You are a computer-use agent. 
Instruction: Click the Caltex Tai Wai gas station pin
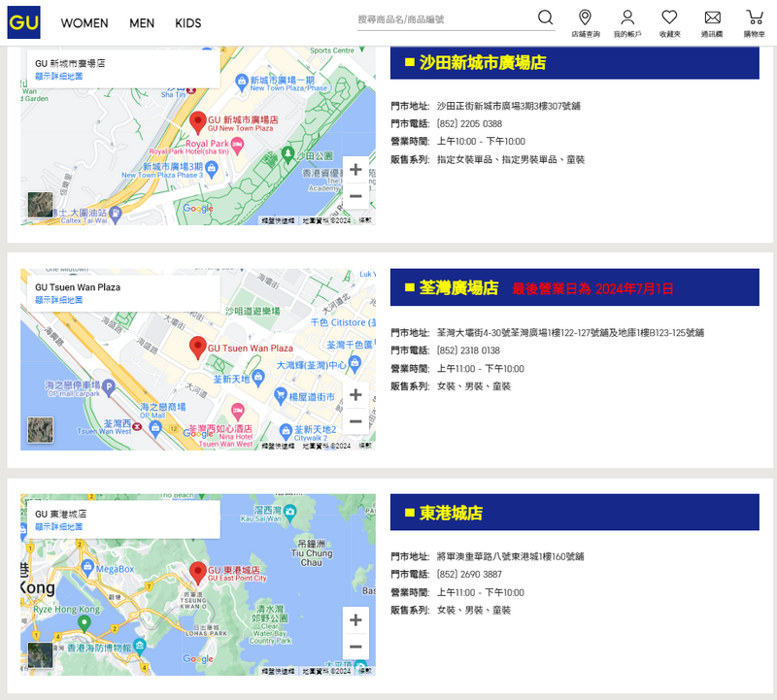(115, 214)
